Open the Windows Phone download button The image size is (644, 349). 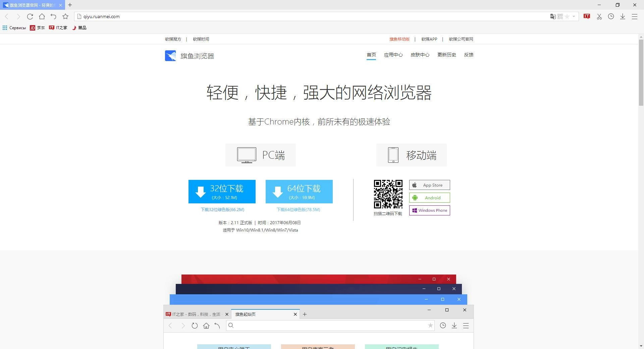pos(430,210)
